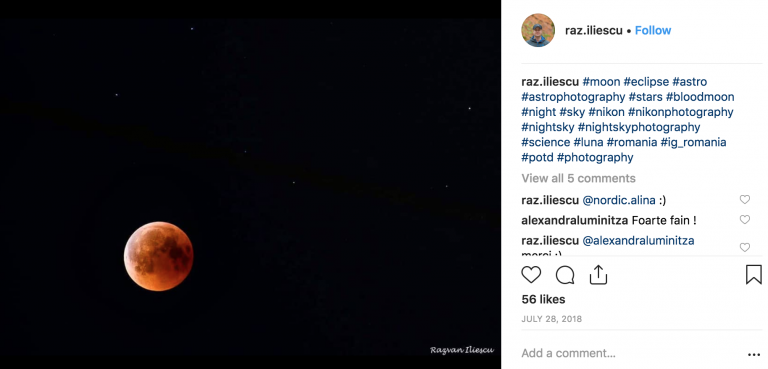
Task: Save the post with the bookmark icon
Action: point(754,274)
